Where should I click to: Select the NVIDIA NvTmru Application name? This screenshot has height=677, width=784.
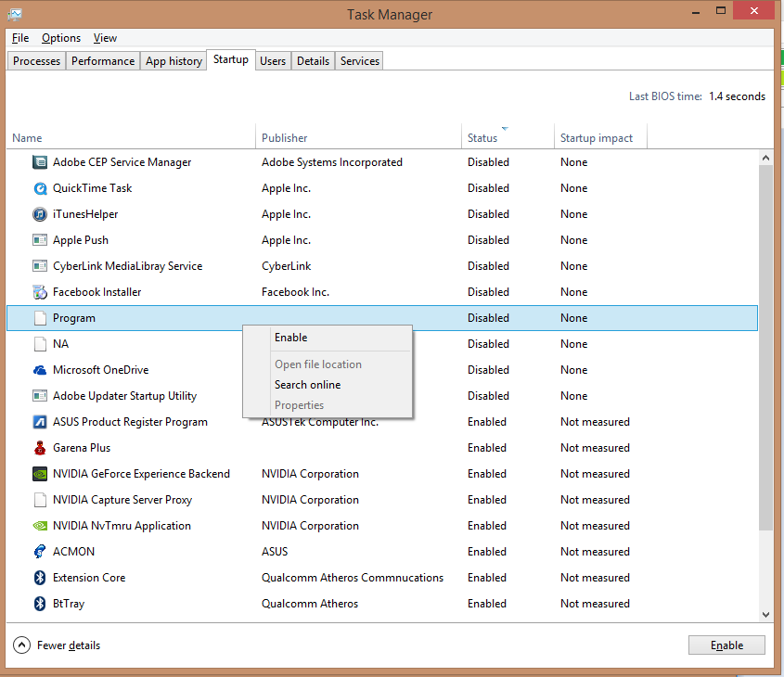[x=122, y=526]
